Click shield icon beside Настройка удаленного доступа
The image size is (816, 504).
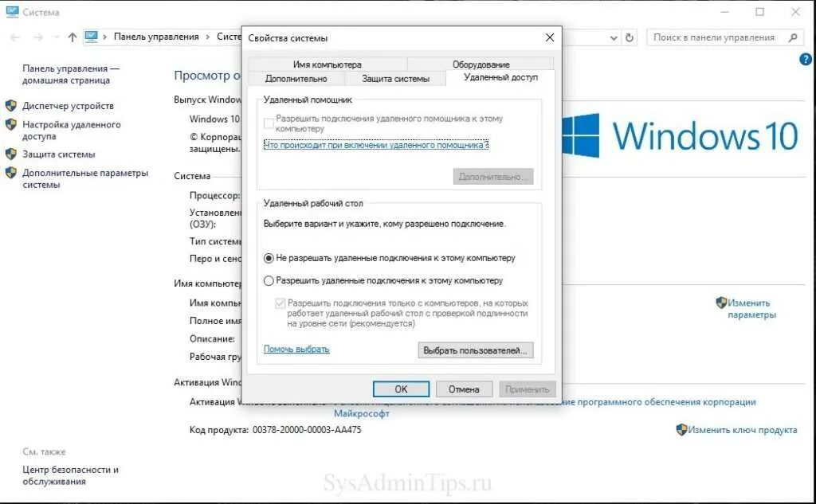point(11,124)
